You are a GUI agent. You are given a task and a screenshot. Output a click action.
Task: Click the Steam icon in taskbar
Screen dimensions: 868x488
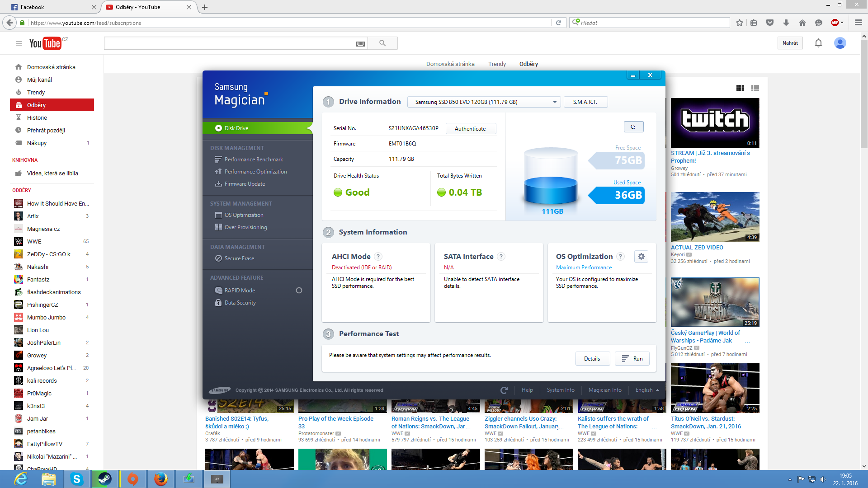105,479
